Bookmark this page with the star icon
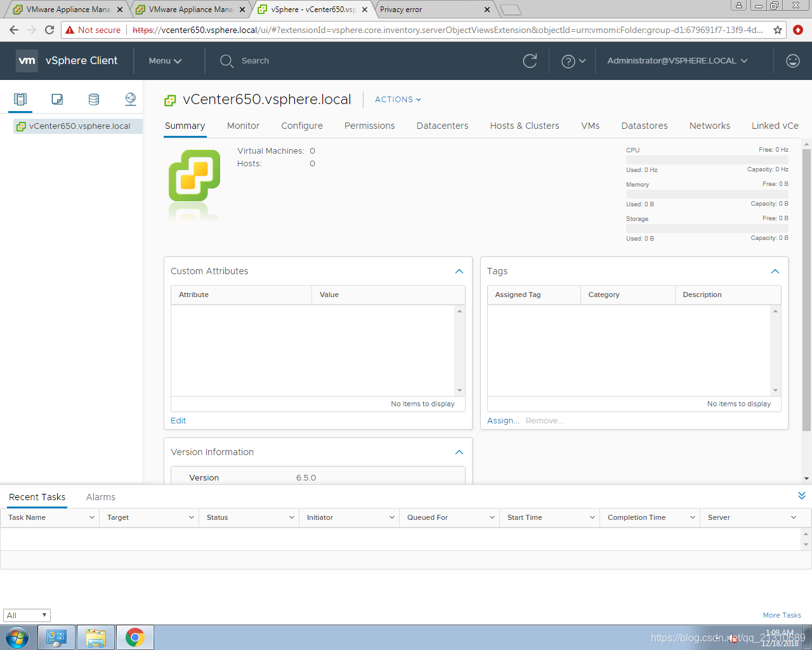 click(778, 30)
